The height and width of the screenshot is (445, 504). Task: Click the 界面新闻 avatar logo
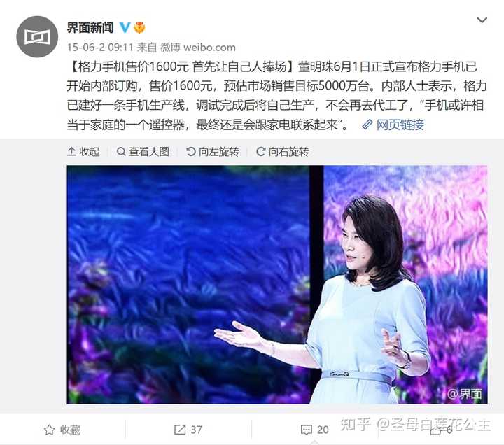37,36
